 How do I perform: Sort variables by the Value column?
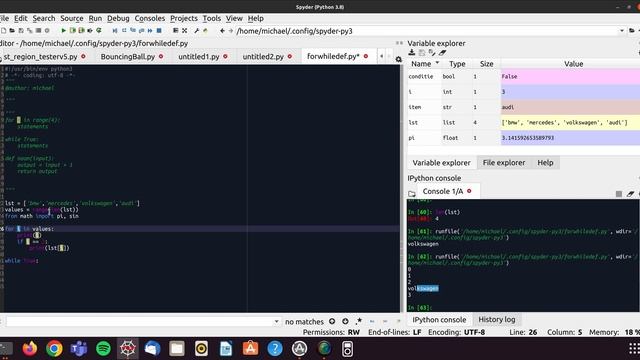tap(573, 64)
